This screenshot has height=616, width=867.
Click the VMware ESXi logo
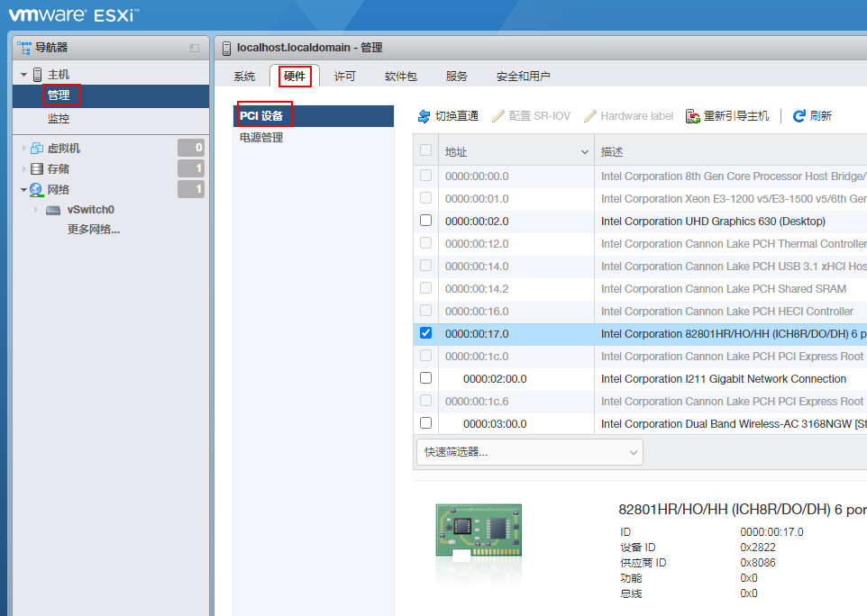(74, 14)
